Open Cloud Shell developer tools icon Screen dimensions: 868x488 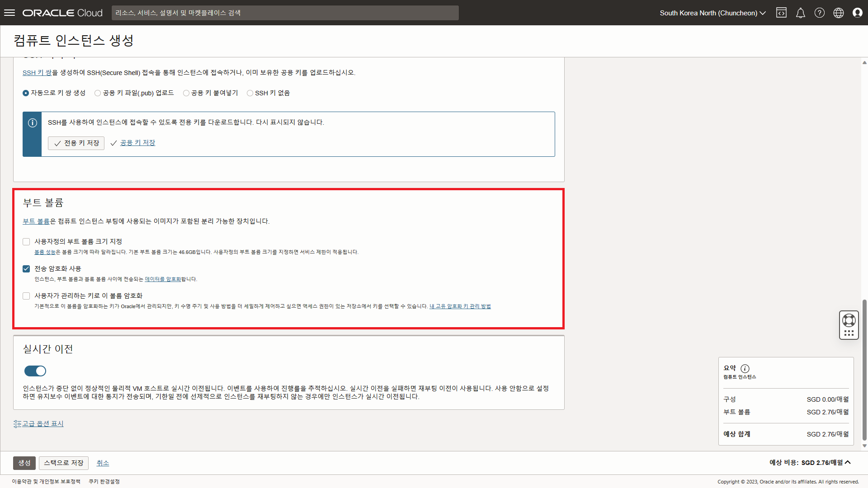click(x=781, y=13)
